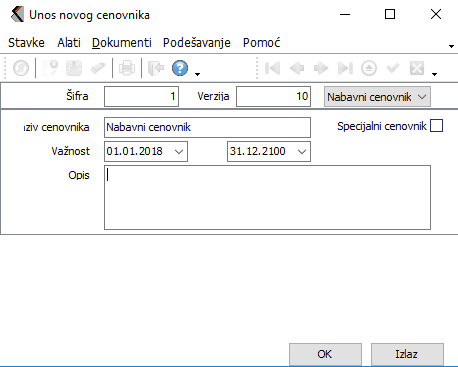The height and width of the screenshot is (367, 458).
Task: Open the 31.12.2100 end date picker
Action: (302, 152)
